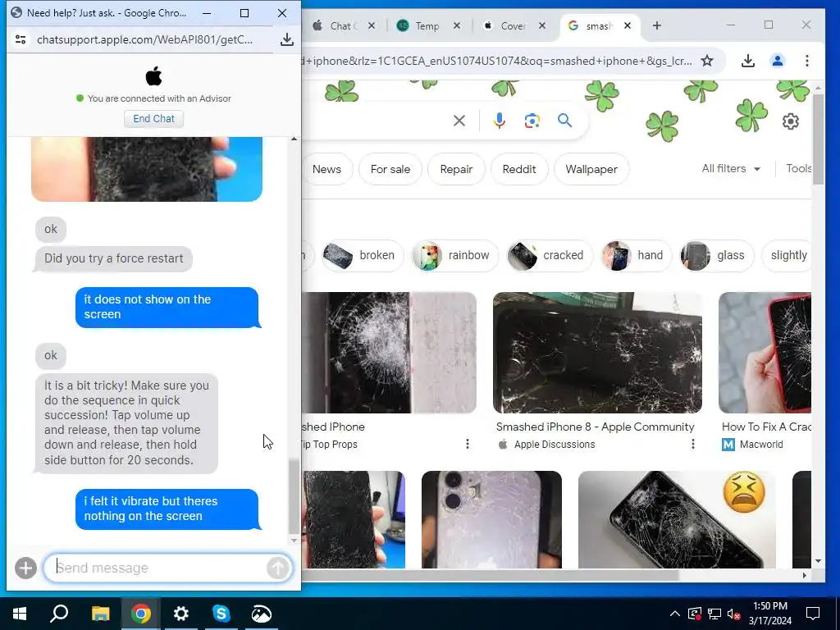Open the Windows Start menu
This screenshot has height=630, width=840.
[x=20, y=614]
